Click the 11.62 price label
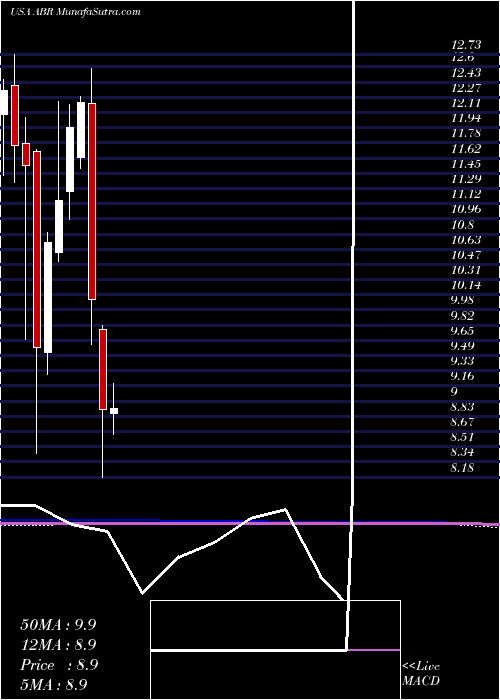 tap(466, 149)
